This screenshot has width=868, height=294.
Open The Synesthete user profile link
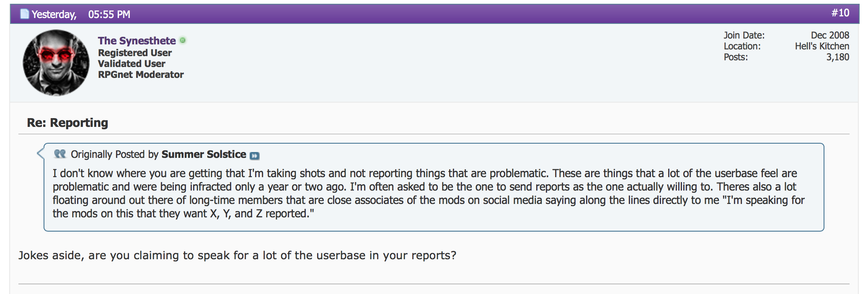137,41
